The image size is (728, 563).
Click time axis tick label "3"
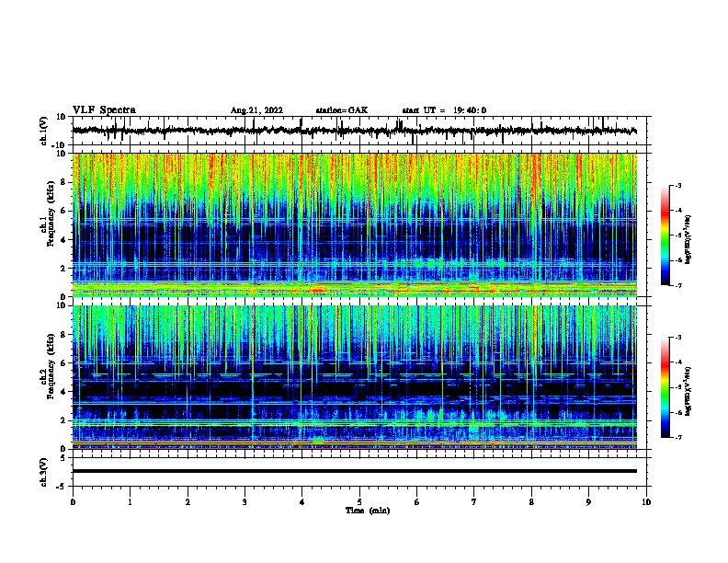click(245, 502)
